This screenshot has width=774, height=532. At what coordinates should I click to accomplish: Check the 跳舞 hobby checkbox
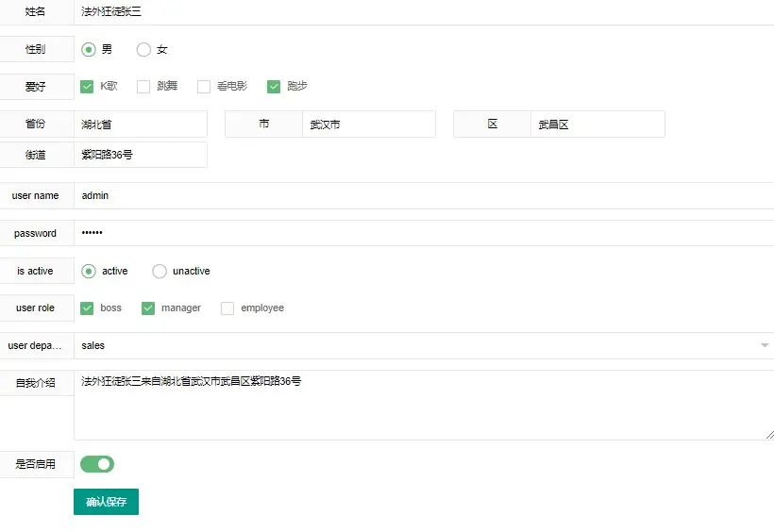tap(143, 87)
